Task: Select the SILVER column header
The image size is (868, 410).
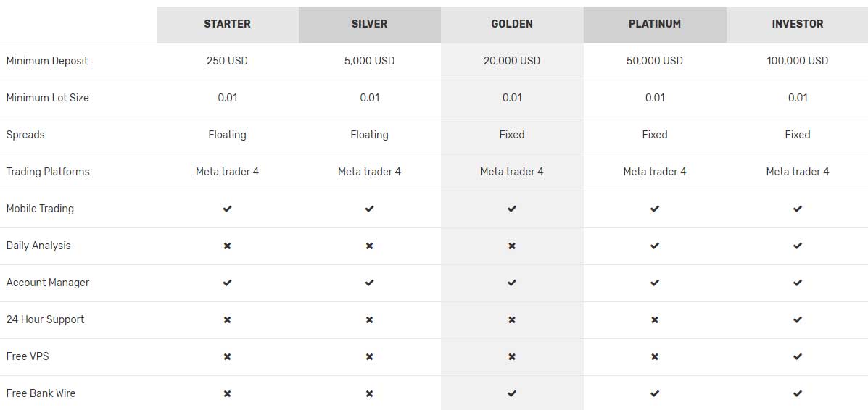Action: [x=369, y=24]
